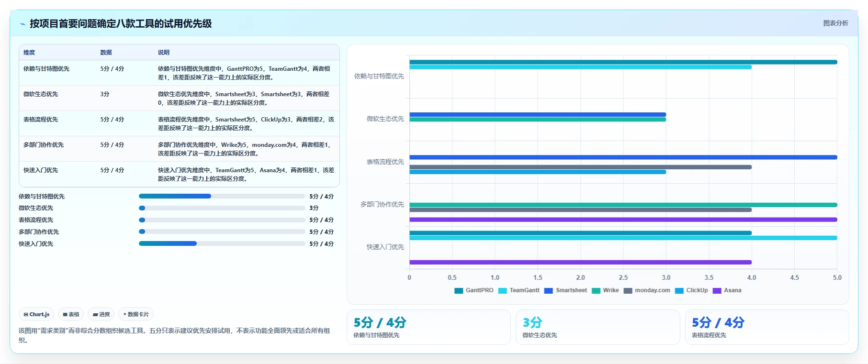Click the 微软生态优先 chart axis label
Screen dimensions: 868x364
[385, 119]
